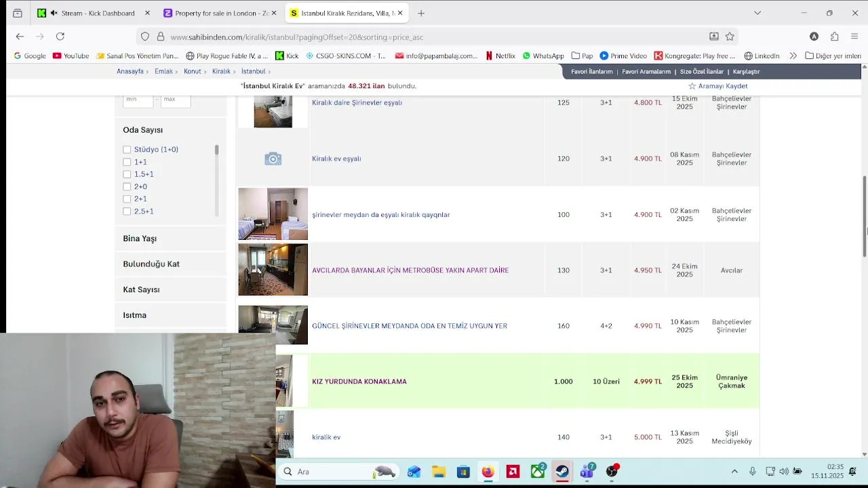Open Microsoft Store from the taskbar
This screenshot has width=868, height=488.
tap(463, 472)
